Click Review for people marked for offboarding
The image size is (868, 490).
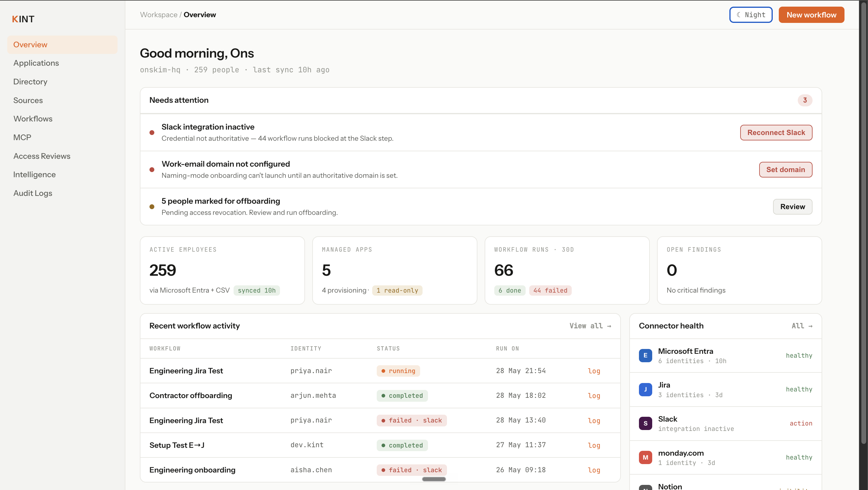(792, 207)
